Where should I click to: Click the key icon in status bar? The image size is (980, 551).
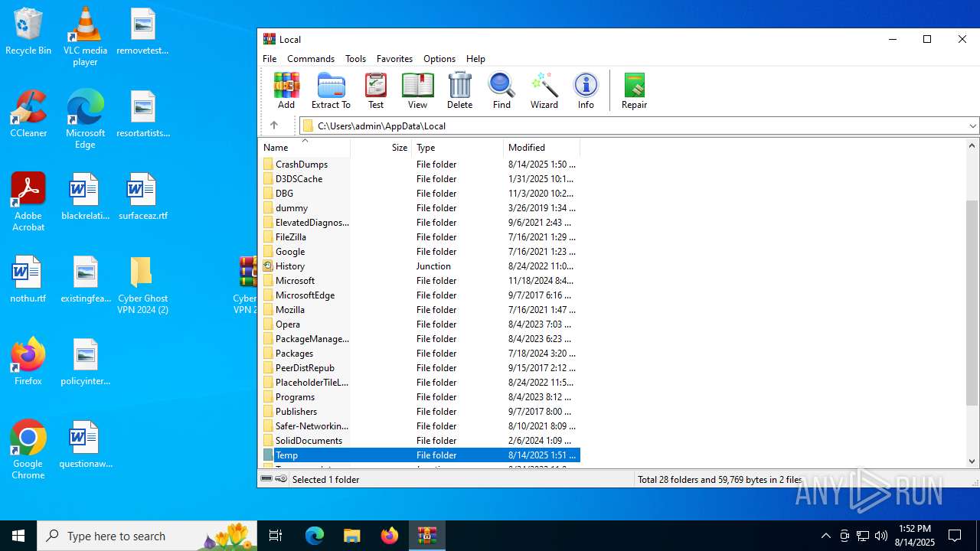[x=281, y=479]
